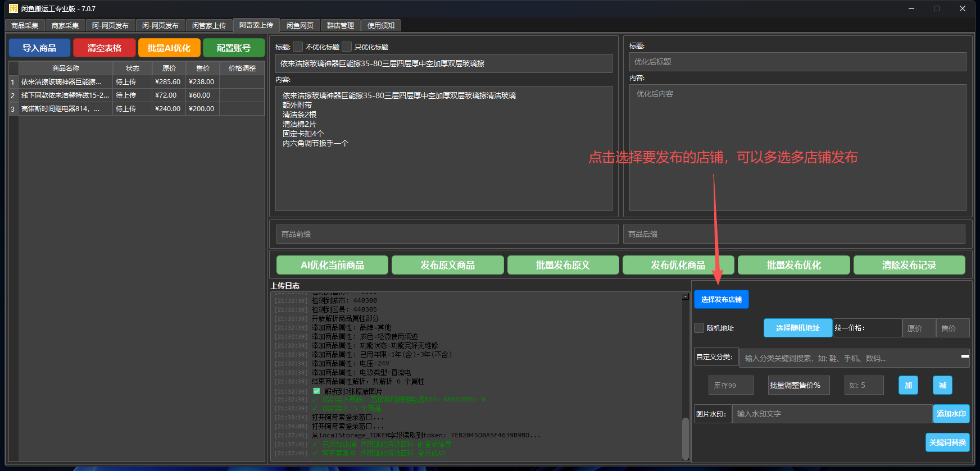The height and width of the screenshot is (471, 980).
Task: Toggle the 只优化标题 checkbox
Action: pos(347,47)
